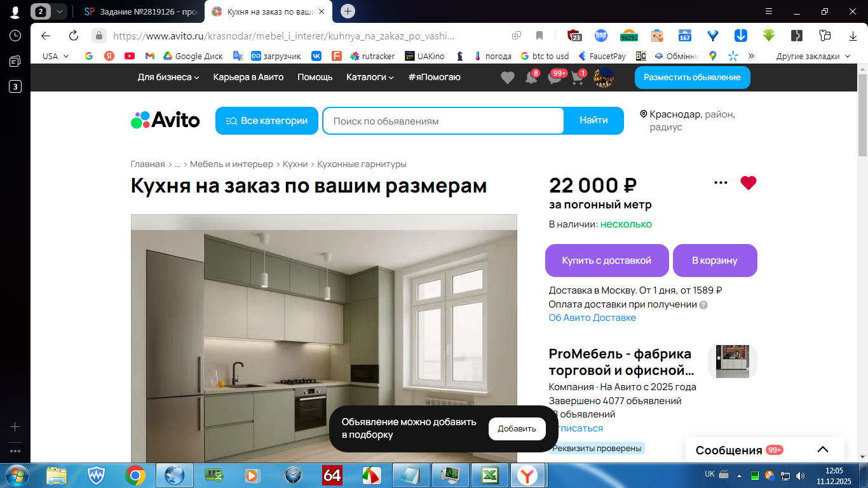Expand the USA bookmarks folder
868x488 pixels.
(55, 56)
